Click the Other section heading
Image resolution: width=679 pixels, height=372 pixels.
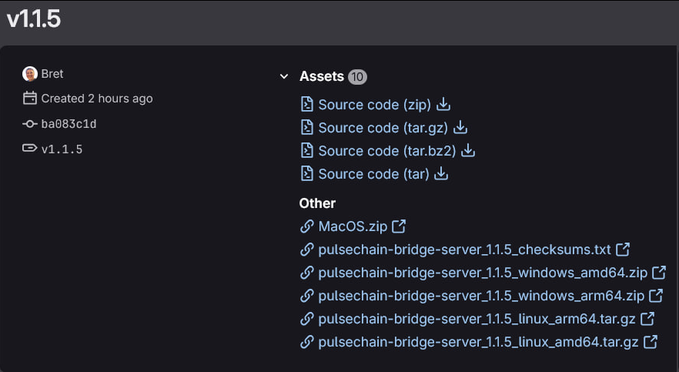coord(317,203)
